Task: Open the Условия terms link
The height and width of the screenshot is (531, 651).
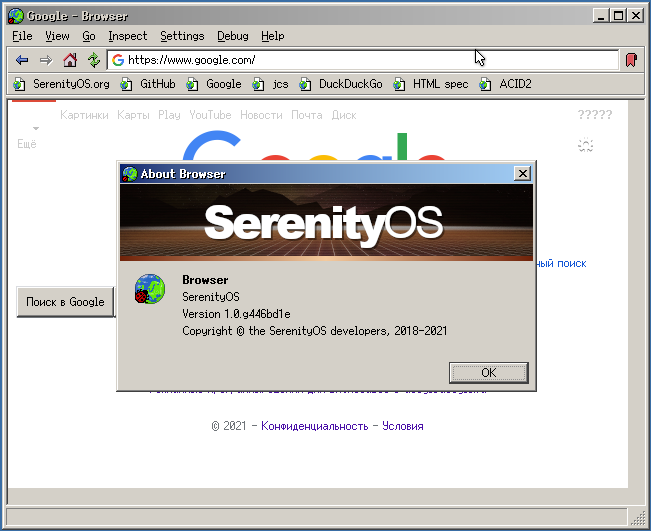Action: (x=403, y=426)
